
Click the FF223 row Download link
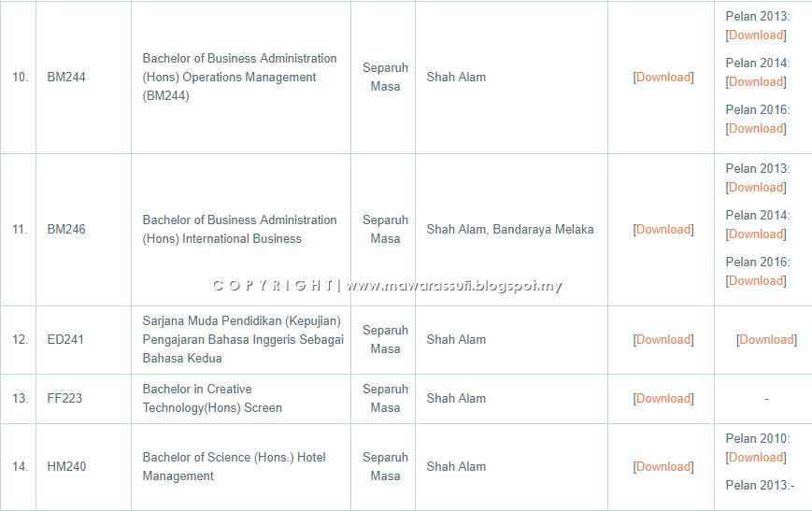click(663, 399)
